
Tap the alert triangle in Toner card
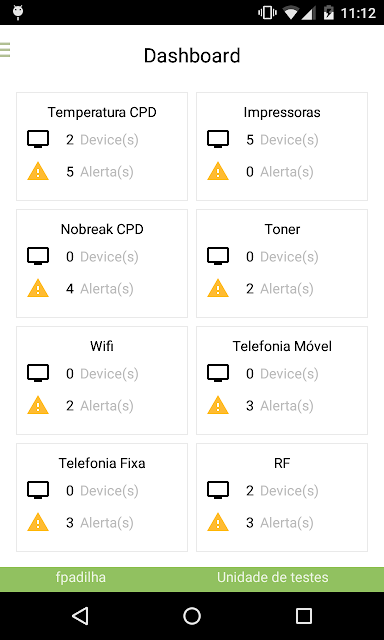(218, 288)
